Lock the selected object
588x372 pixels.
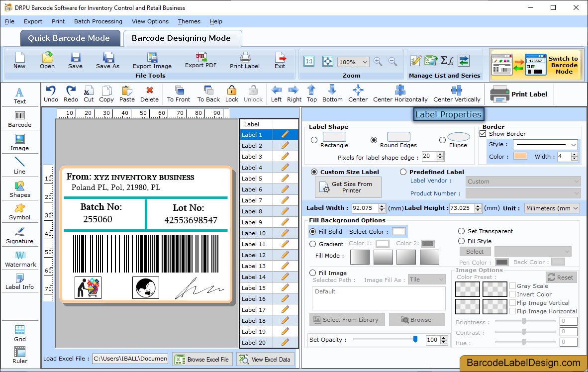click(232, 94)
